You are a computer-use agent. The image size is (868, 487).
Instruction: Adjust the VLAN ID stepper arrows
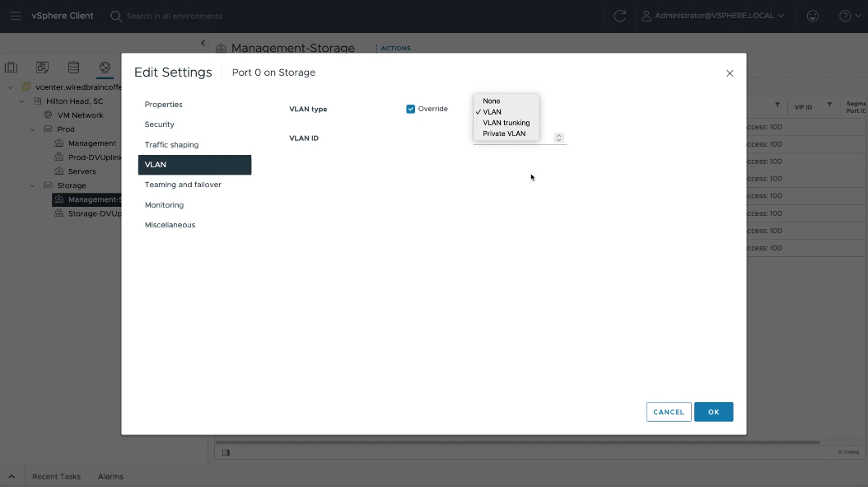(559, 138)
